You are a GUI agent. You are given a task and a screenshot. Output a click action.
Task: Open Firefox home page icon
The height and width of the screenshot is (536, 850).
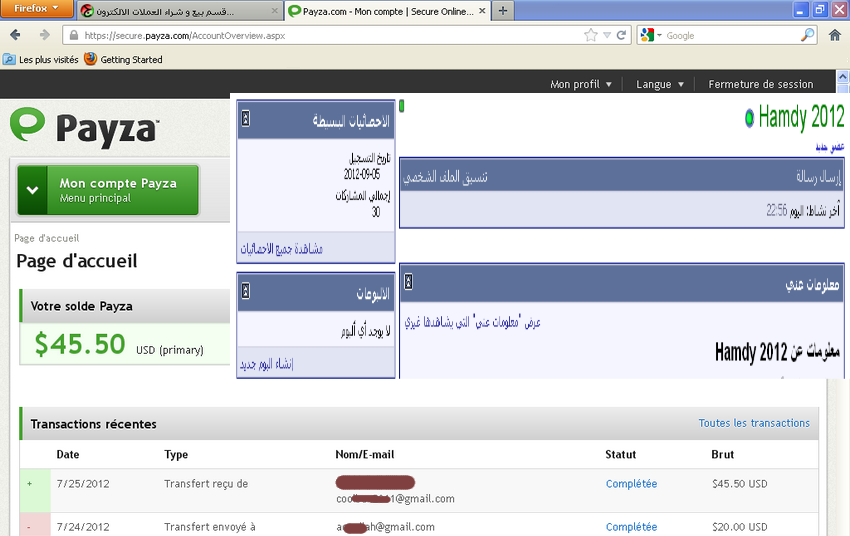click(x=835, y=35)
